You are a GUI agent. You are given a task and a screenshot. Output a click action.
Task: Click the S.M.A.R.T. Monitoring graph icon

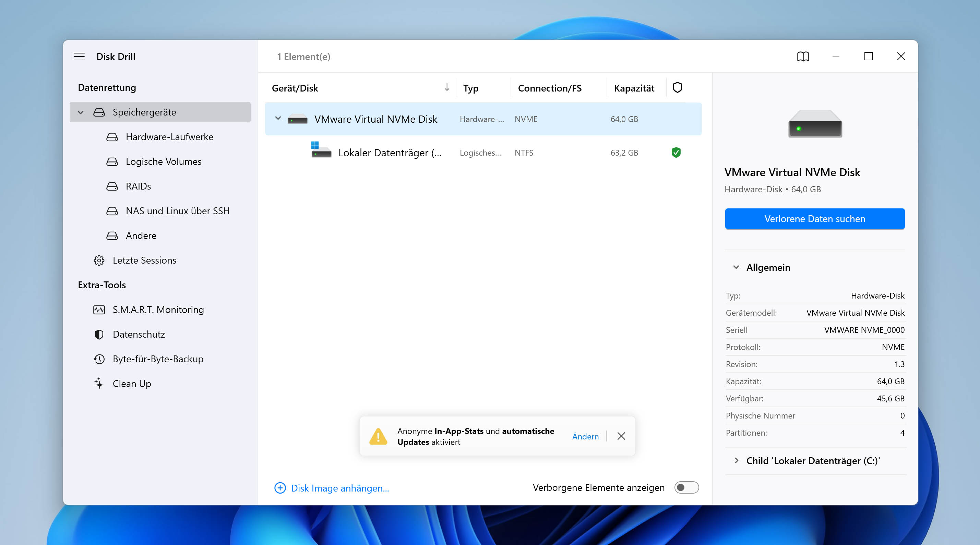coord(99,310)
